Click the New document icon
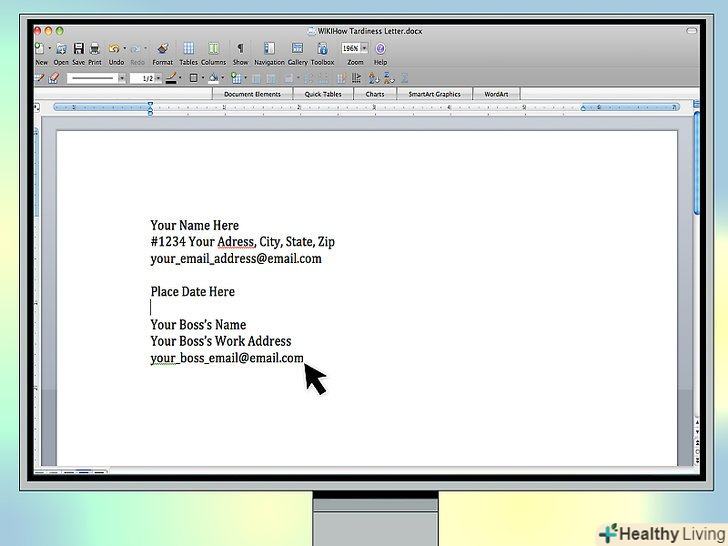Image resolution: width=728 pixels, height=546 pixels. click(x=40, y=48)
